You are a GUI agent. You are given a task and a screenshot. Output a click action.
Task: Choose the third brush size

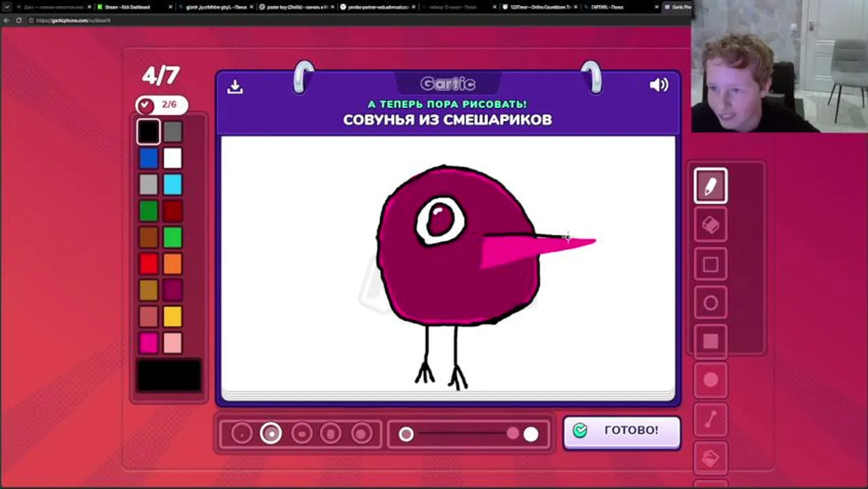click(302, 433)
